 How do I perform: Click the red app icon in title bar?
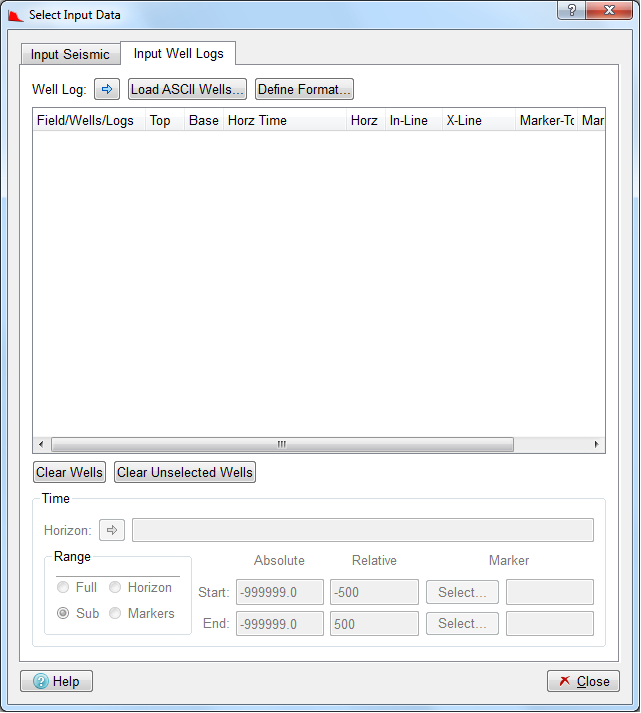pyautogui.click(x=15, y=15)
